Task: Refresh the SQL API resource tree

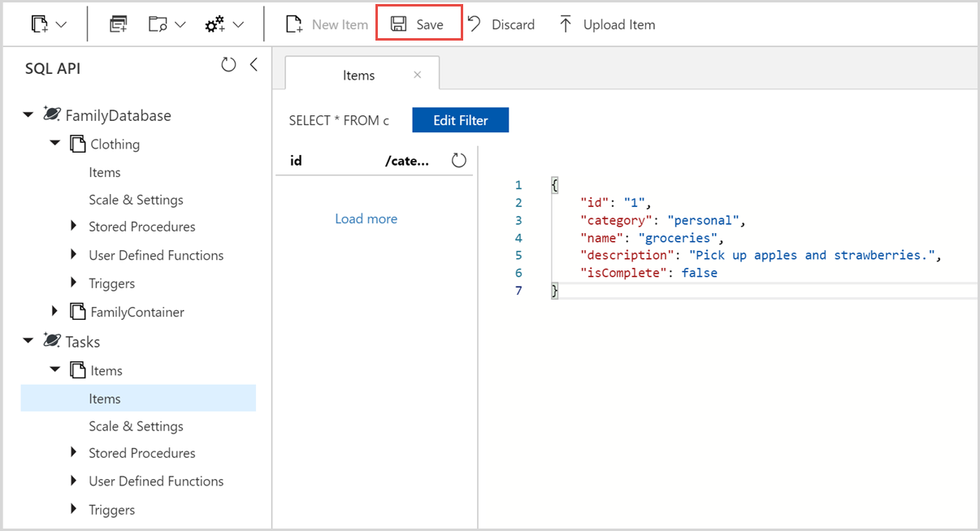Action: tap(229, 65)
